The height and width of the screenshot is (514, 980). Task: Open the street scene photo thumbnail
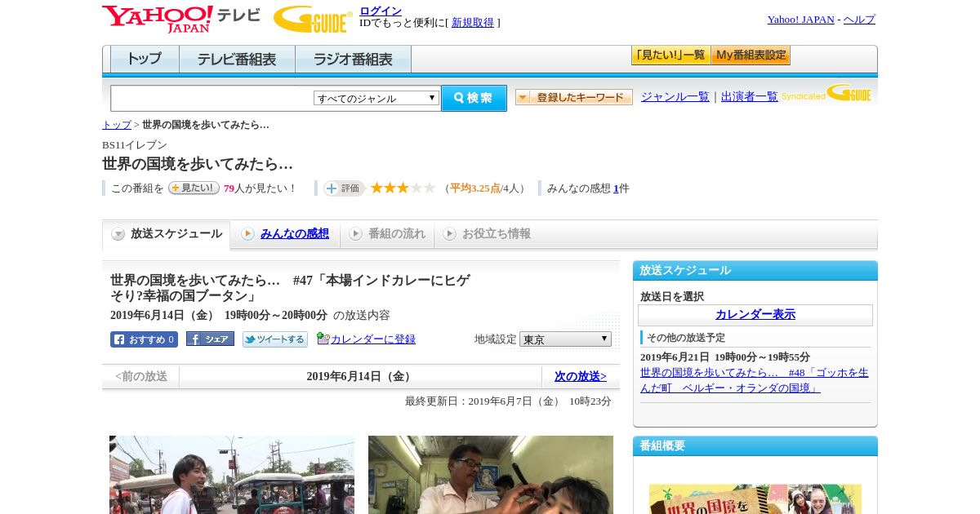(x=232, y=475)
